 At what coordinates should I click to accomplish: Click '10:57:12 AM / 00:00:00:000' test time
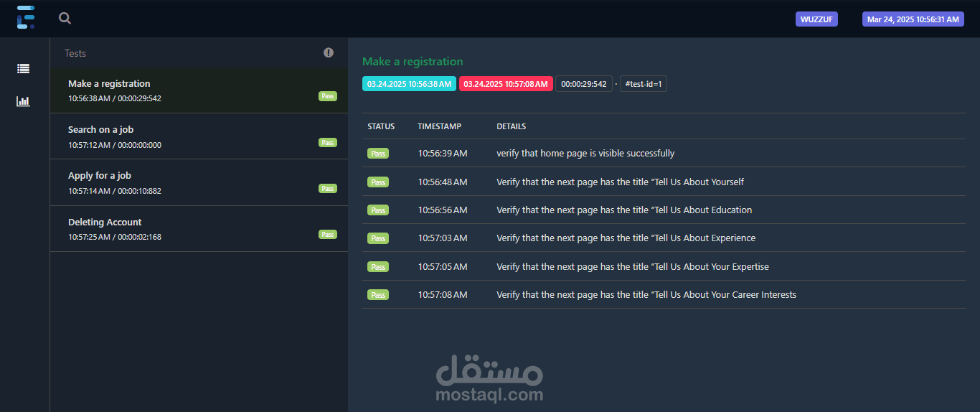coord(115,145)
